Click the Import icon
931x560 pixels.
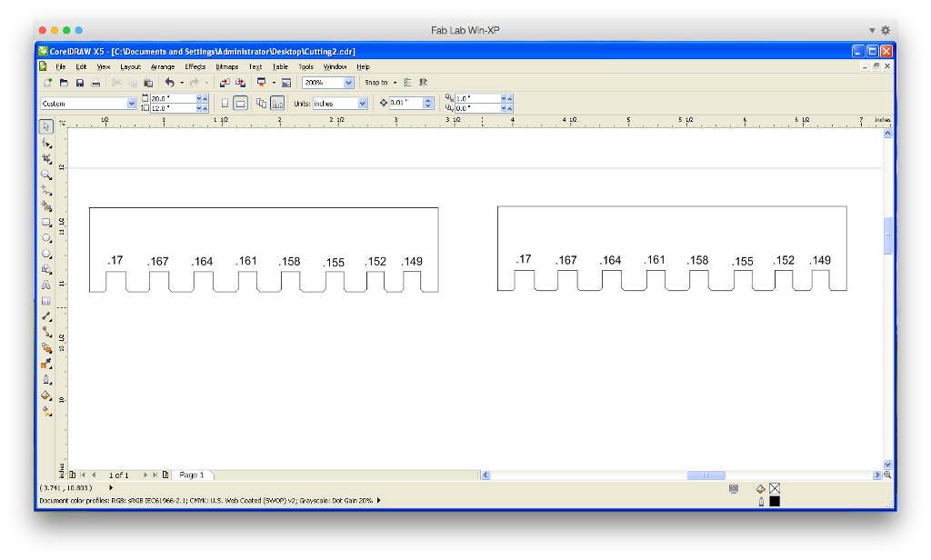[225, 83]
